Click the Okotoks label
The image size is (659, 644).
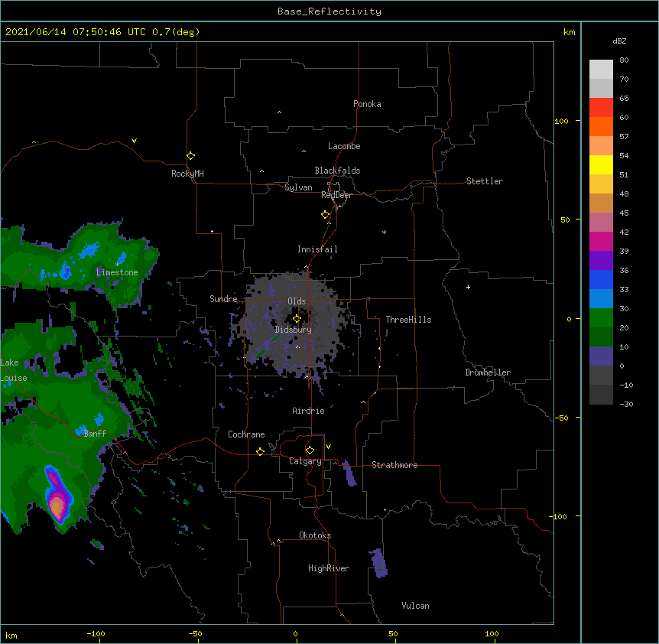coord(315,535)
